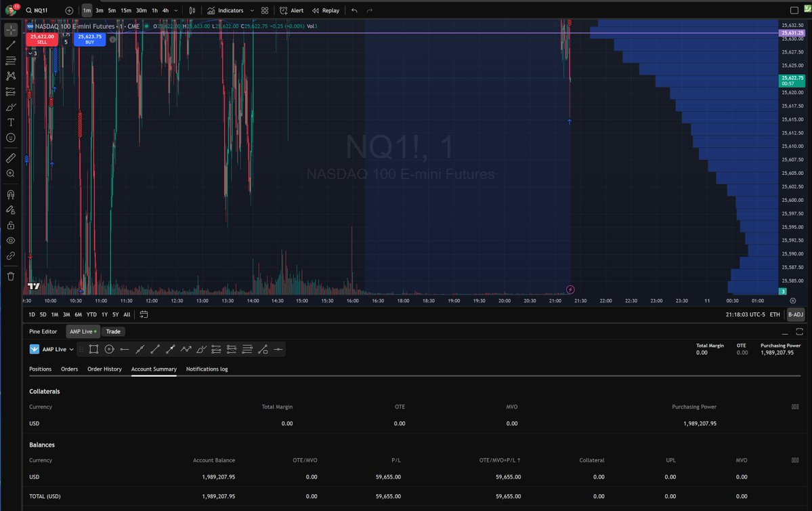Open the timezone menu 21:18:03 UTC-5
812x511 pixels.
[745, 314]
